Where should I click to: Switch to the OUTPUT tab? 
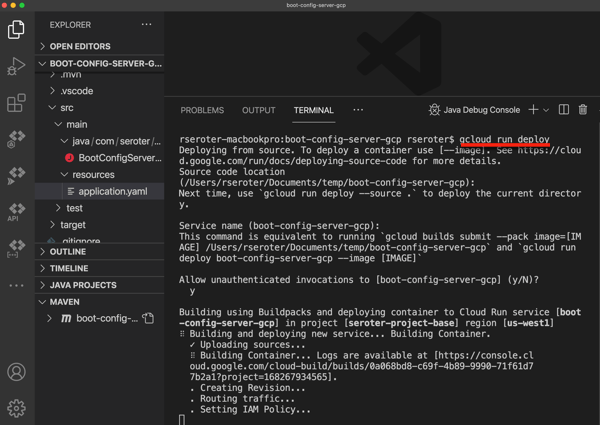tap(258, 110)
